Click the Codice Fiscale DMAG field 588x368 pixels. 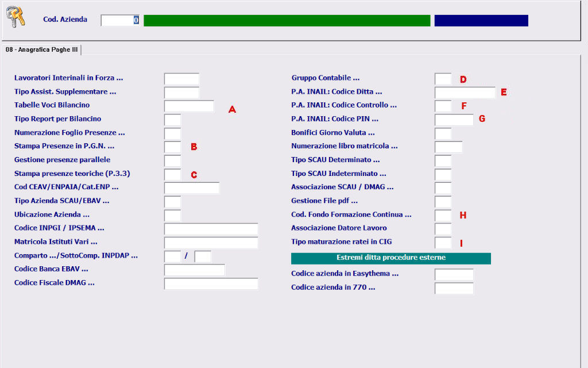coord(211,283)
